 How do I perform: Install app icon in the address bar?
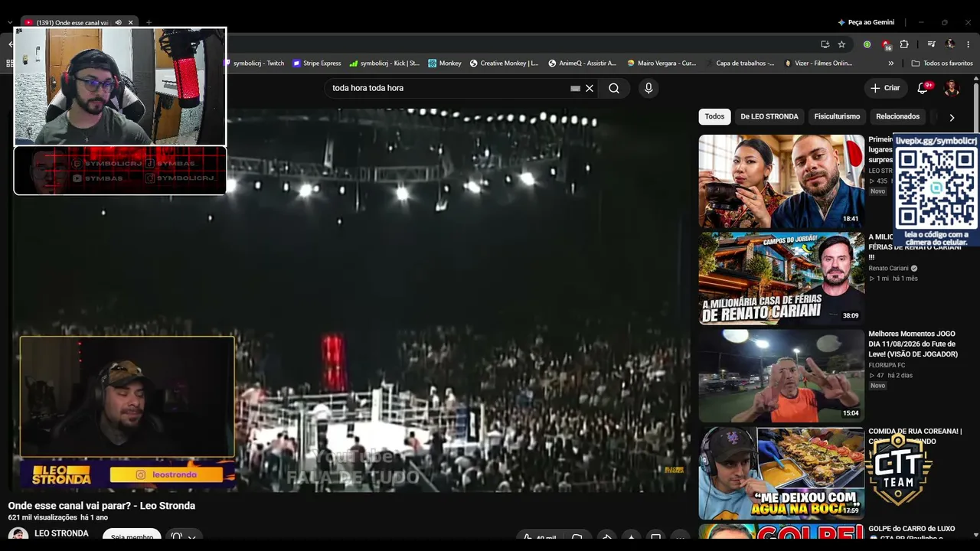click(x=825, y=44)
